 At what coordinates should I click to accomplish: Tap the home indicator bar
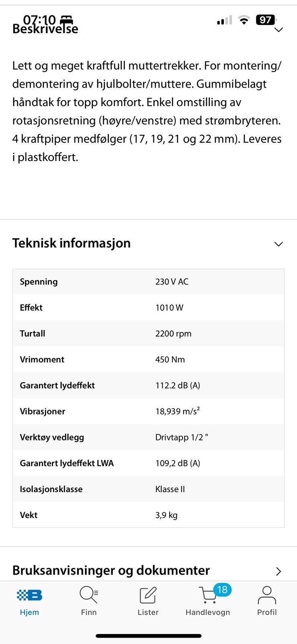pyautogui.click(x=148, y=636)
